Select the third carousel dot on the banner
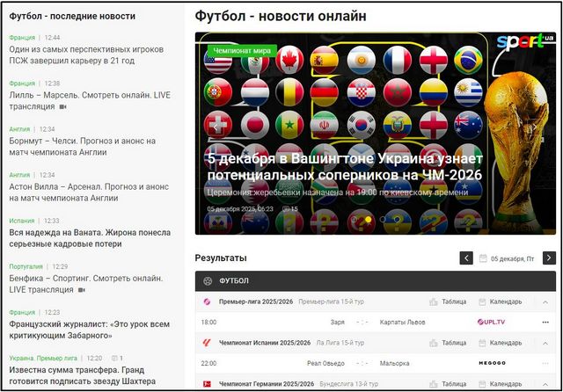This screenshot has height=392, width=563. click(x=383, y=219)
